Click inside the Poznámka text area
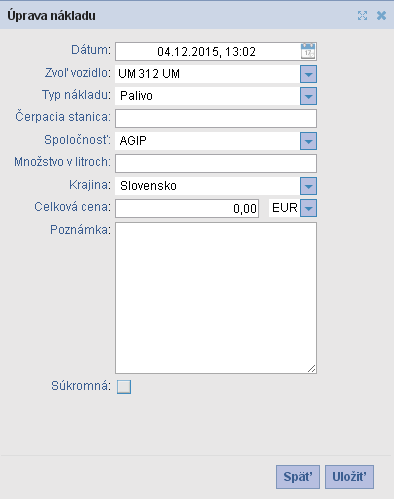 coord(216,298)
